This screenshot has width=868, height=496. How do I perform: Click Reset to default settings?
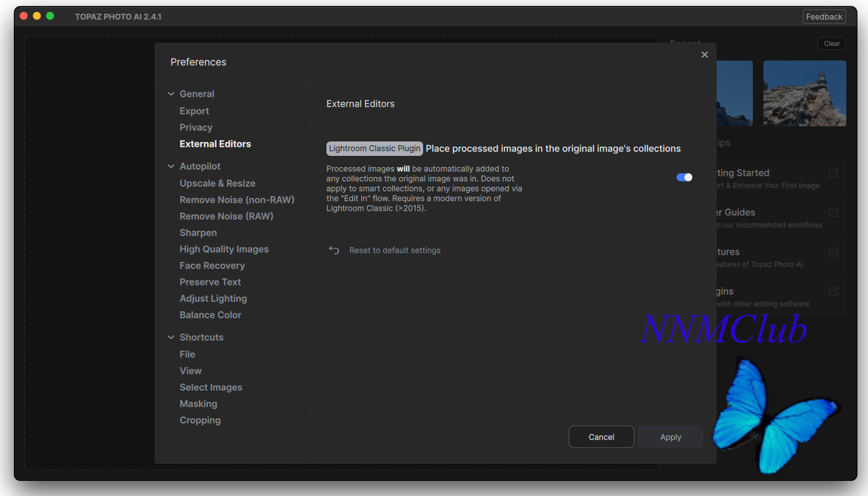(x=395, y=251)
